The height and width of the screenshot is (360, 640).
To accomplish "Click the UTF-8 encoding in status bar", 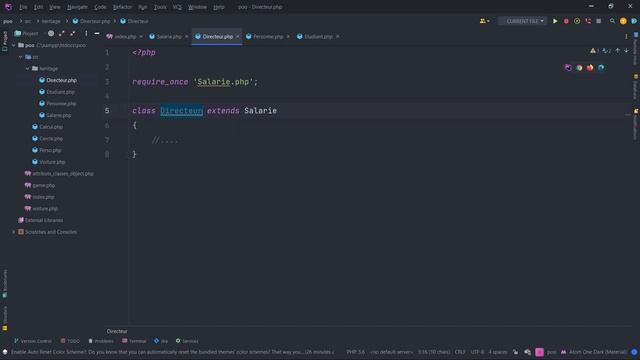I will tap(477, 352).
